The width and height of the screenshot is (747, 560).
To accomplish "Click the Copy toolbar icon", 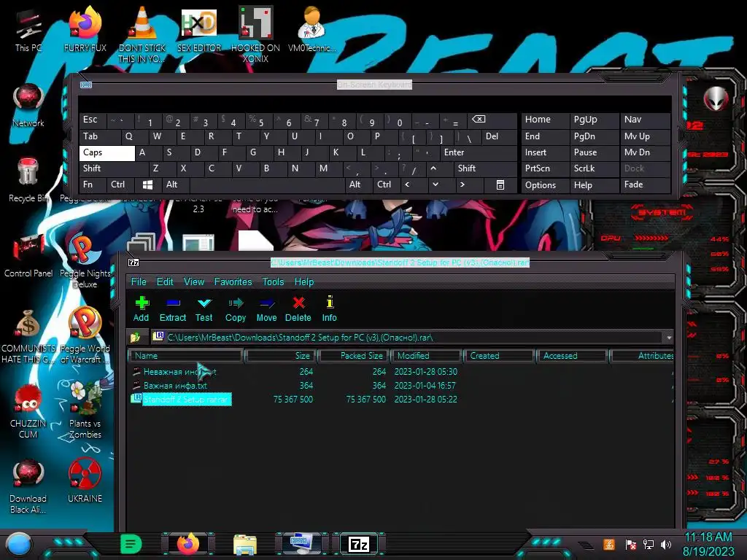I will coord(236,309).
